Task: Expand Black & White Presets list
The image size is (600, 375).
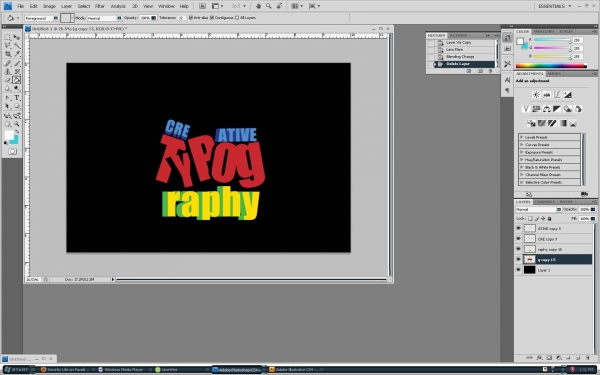Action: click(x=522, y=167)
